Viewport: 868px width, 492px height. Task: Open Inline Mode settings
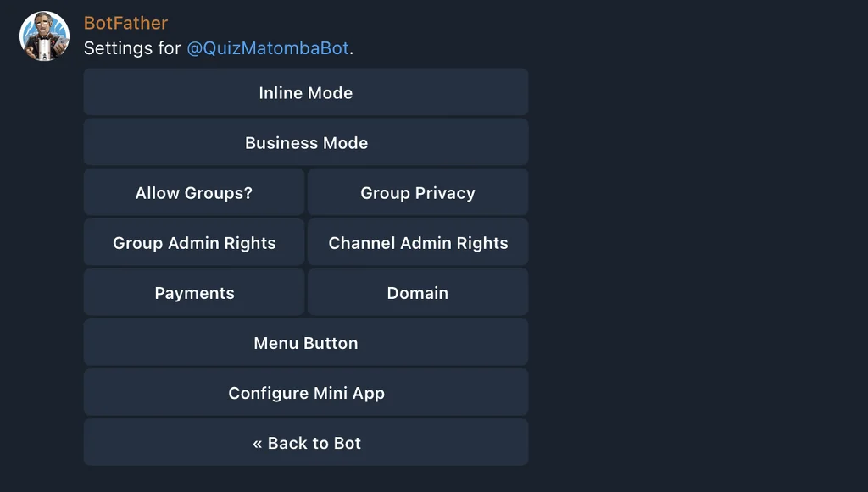[x=305, y=92]
